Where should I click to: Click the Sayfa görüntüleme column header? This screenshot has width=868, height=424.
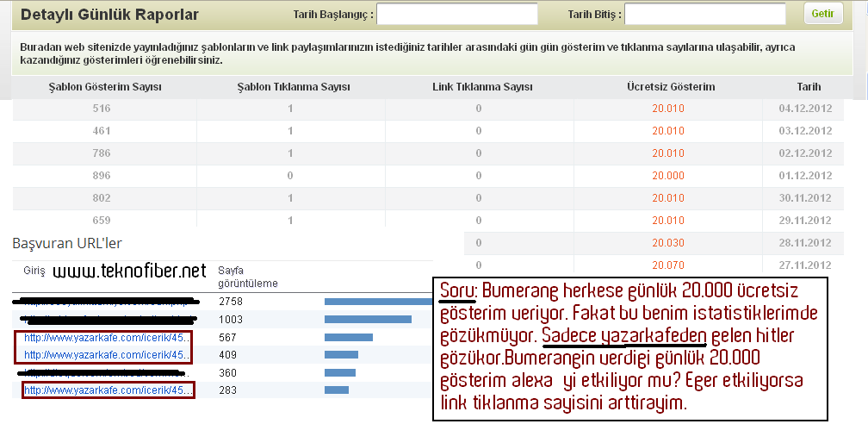coord(248,277)
